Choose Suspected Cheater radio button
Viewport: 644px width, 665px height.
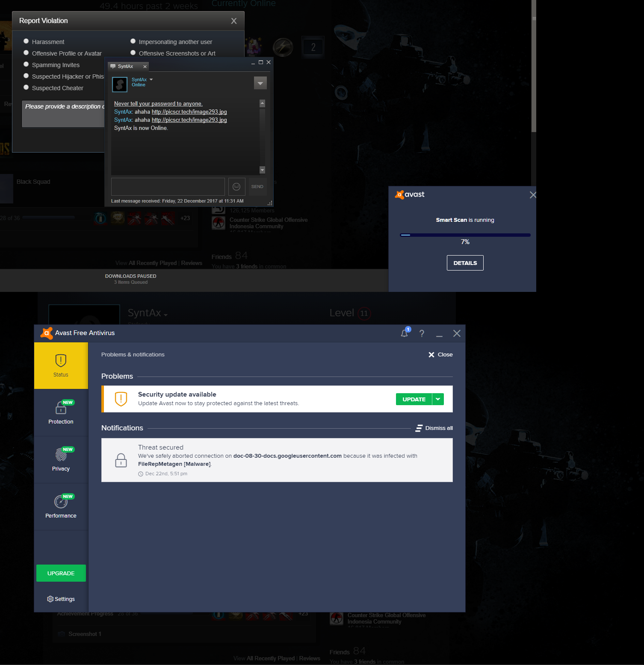coord(26,88)
